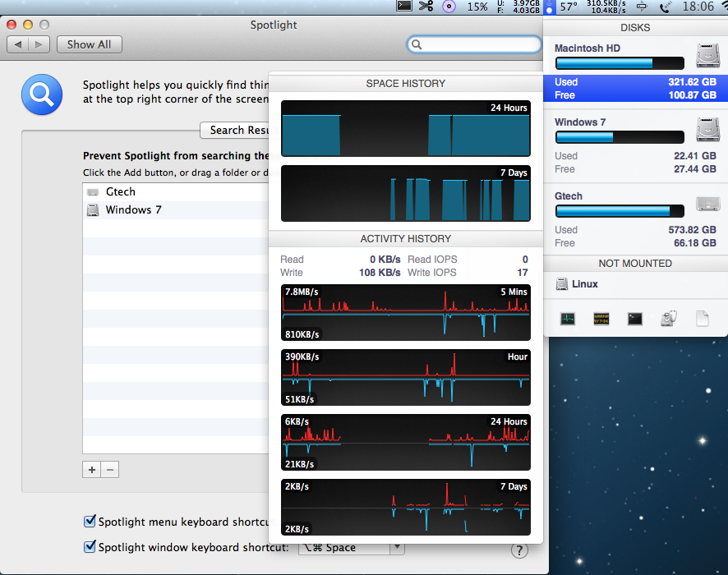
Task: Remove selected location with minus button
Action: point(110,470)
